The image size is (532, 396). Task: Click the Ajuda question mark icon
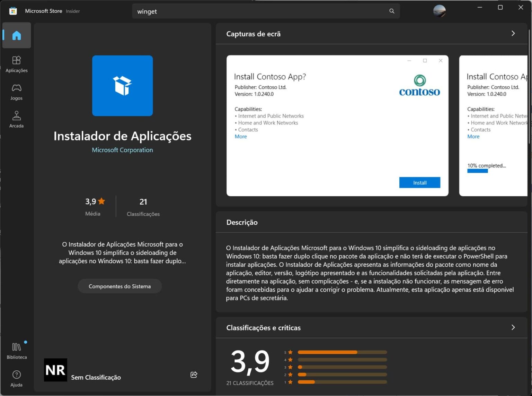(16, 374)
